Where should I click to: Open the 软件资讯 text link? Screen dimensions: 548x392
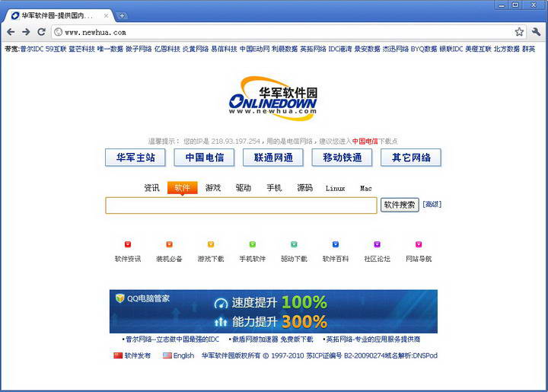click(x=128, y=259)
